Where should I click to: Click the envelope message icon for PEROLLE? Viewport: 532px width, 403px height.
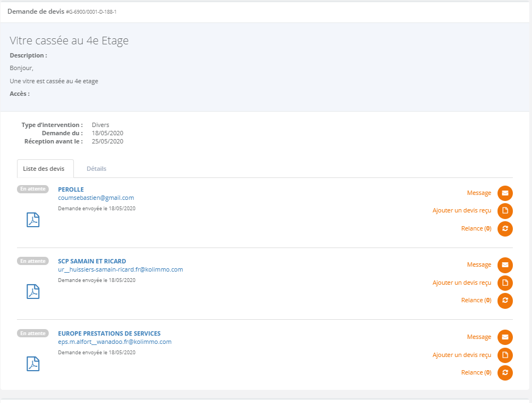pyautogui.click(x=505, y=193)
